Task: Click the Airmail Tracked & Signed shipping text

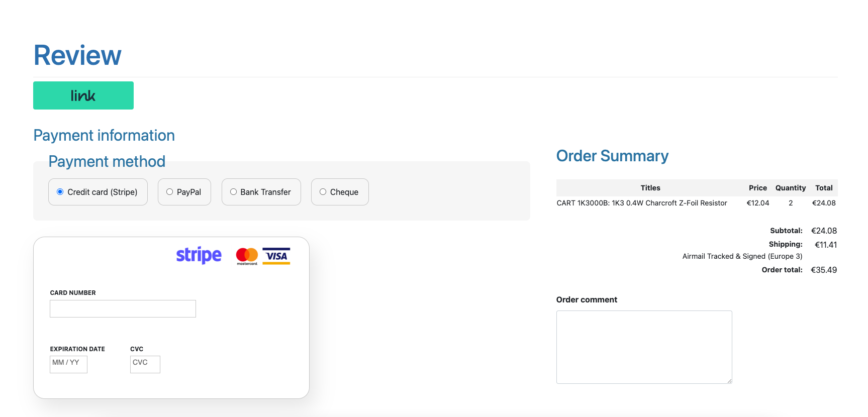Action: click(742, 256)
